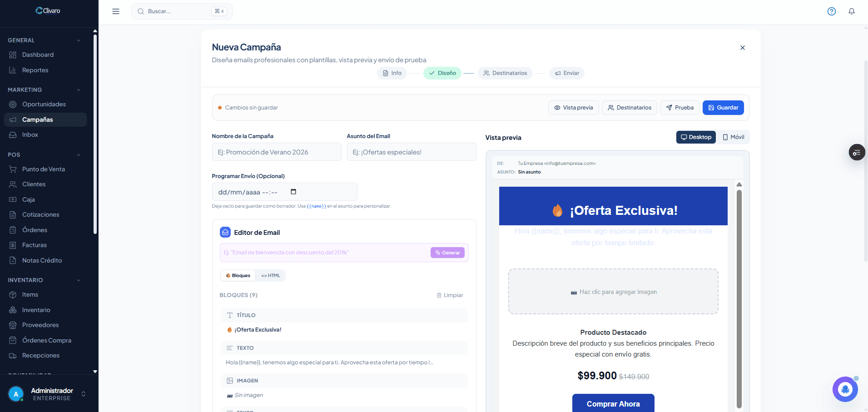Go to the Destinatarios step tab
Image resolution: width=868 pixels, height=412 pixels.
pos(505,73)
